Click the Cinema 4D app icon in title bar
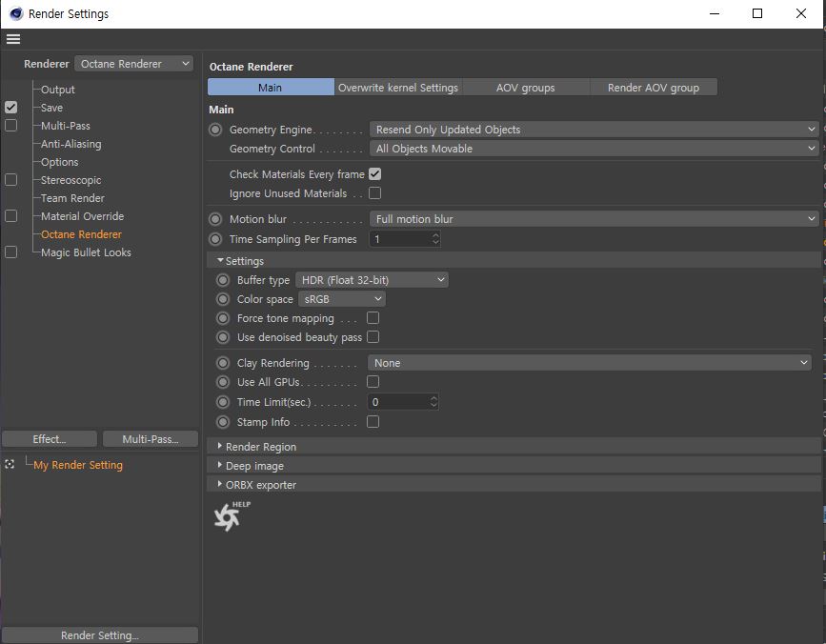The height and width of the screenshot is (644, 826). pyautogui.click(x=16, y=13)
